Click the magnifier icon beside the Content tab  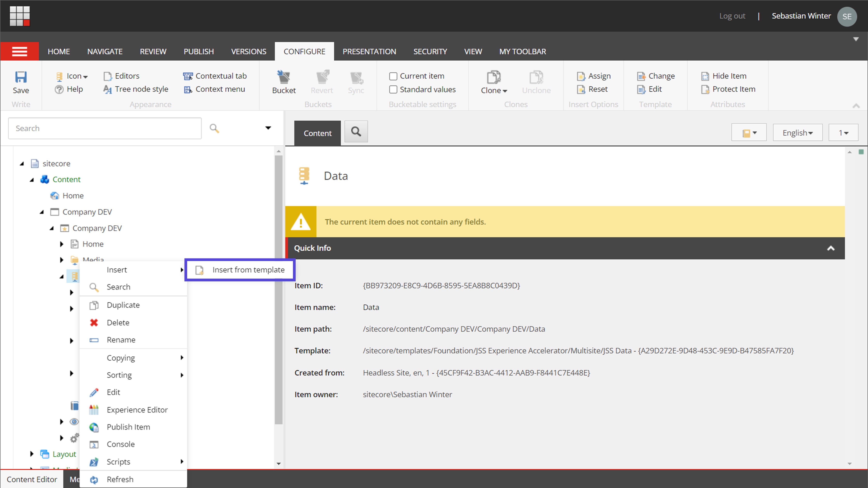(x=356, y=132)
